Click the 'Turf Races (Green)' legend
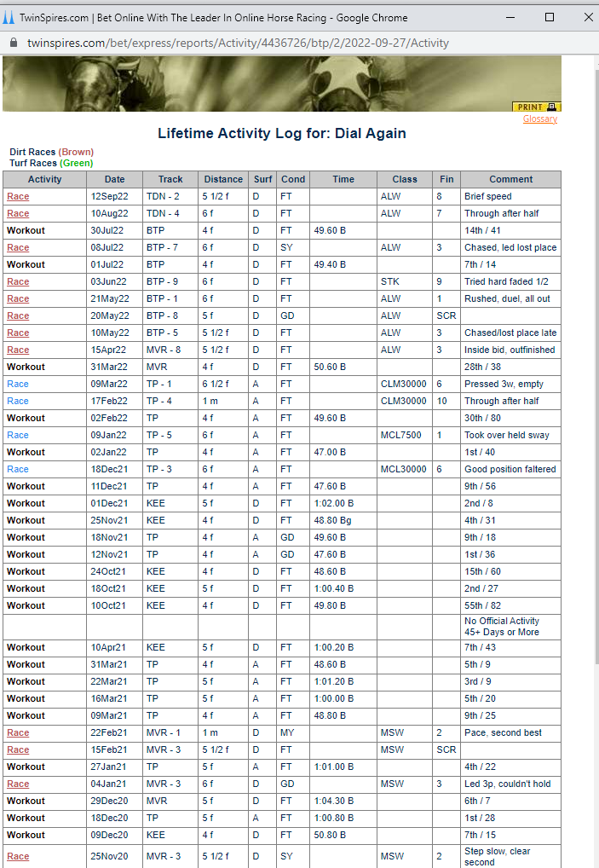 51,164
